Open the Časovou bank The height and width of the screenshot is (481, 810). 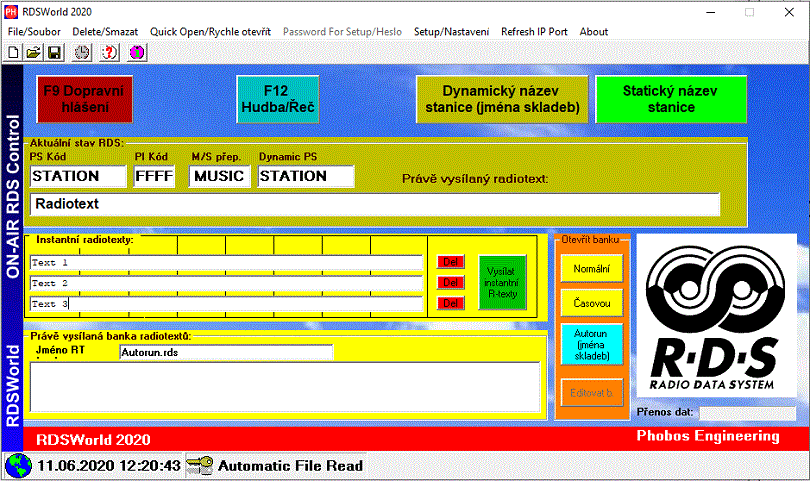[591, 303]
